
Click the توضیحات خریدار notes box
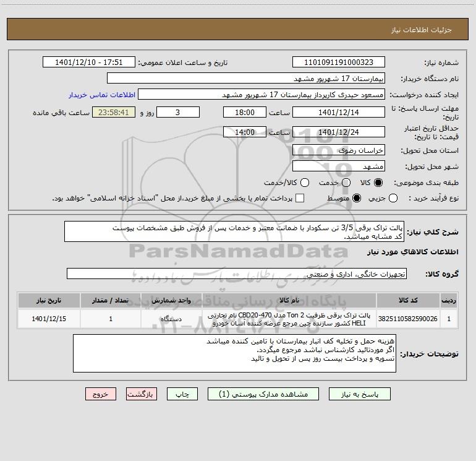coord(234,353)
